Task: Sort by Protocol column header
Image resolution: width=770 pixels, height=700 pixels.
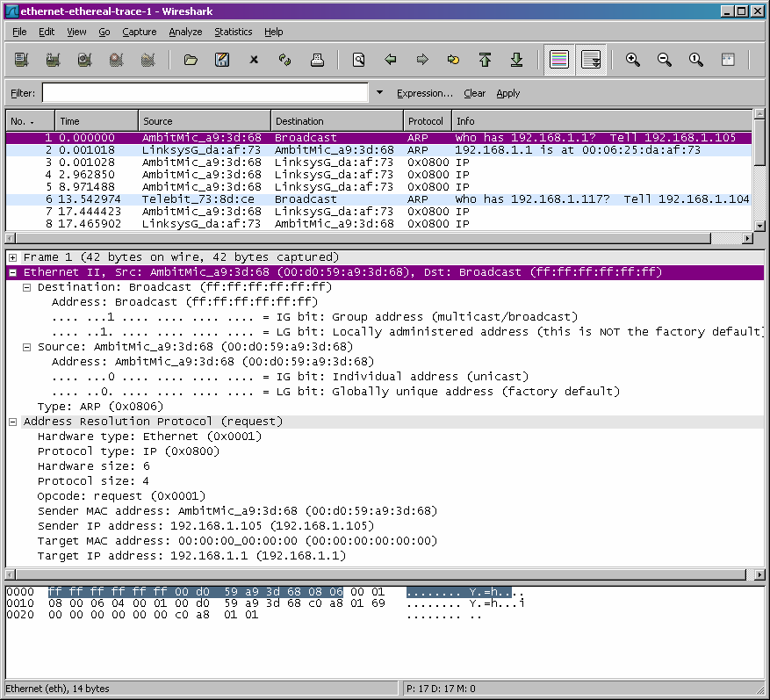Action: 428,121
